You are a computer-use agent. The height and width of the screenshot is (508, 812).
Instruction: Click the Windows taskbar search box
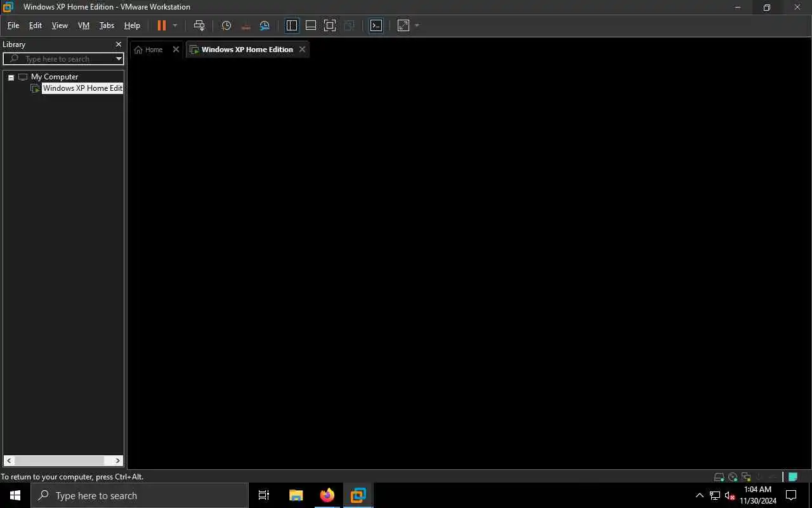tap(140, 495)
